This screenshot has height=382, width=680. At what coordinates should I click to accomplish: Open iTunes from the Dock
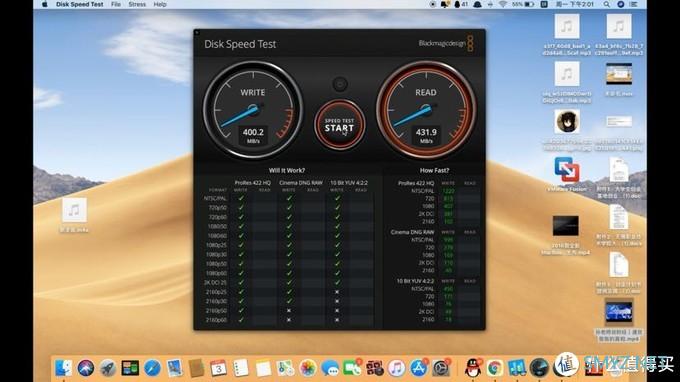pyautogui.click(x=396, y=368)
